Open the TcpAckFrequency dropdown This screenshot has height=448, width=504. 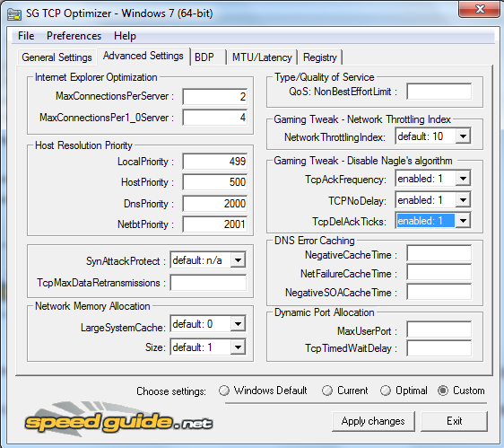(463, 179)
